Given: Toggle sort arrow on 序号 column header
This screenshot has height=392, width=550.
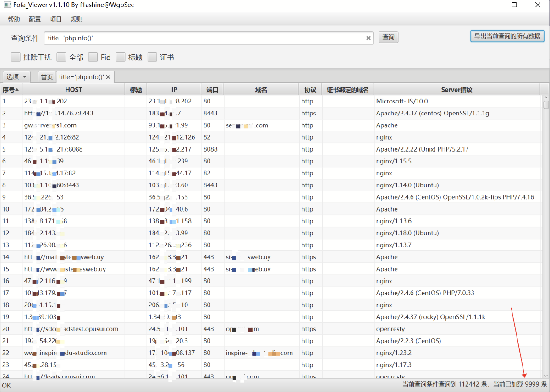Looking at the screenshot, I should coord(17,90).
